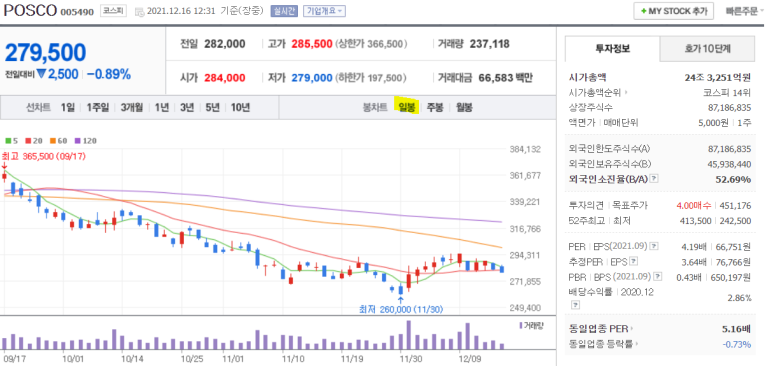Click the help icon next to 추정PER EPS
The height and width of the screenshot is (366, 773).
(x=633, y=261)
